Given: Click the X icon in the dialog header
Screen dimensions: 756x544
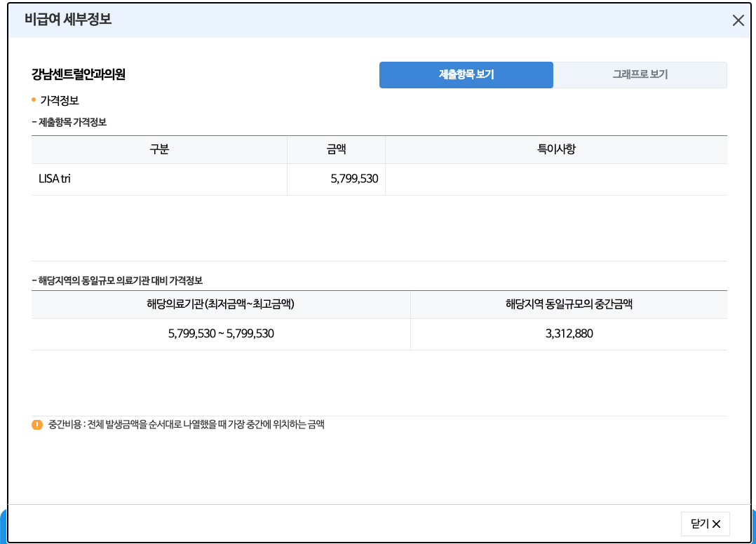Looking at the screenshot, I should point(738,21).
